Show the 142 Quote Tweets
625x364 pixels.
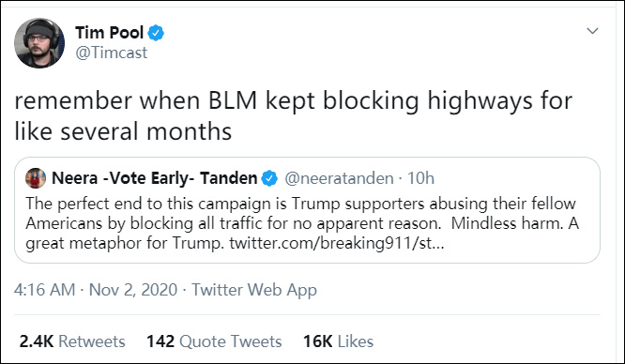click(x=214, y=341)
